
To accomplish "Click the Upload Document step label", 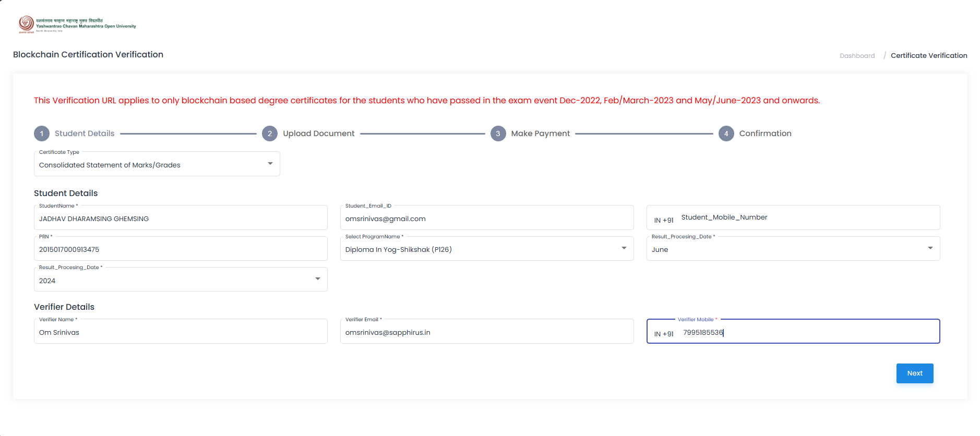I will tap(318, 134).
